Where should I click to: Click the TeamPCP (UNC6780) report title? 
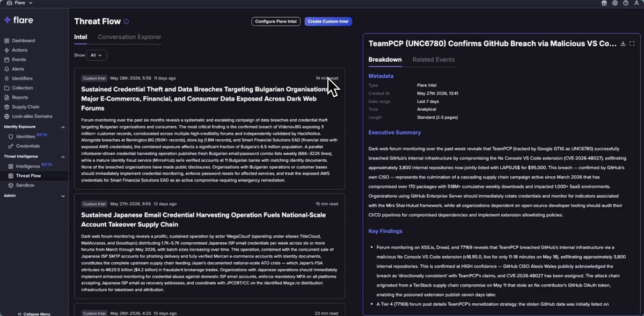pyautogui.click(x=493, y=44)
